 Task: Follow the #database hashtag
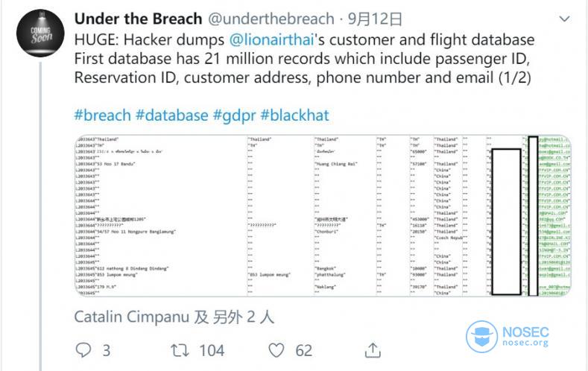coord(171,115)
